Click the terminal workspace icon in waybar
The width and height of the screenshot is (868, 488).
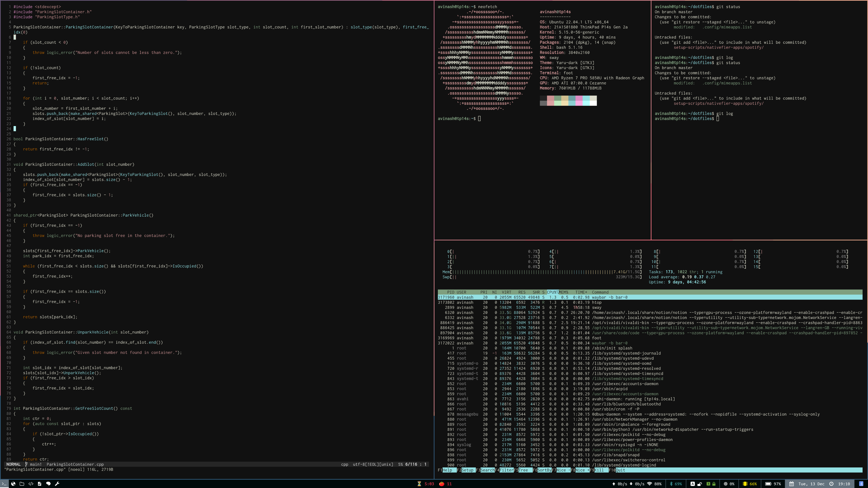tap(4, 484)
